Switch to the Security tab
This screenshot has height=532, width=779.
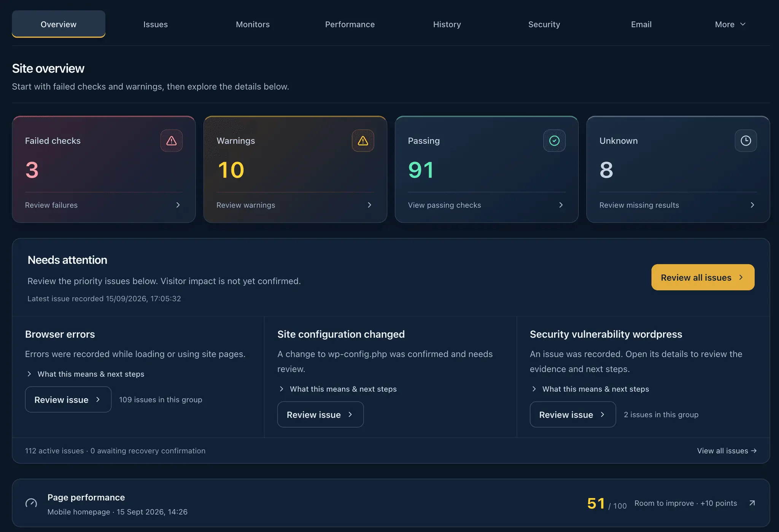click(544, 24)
